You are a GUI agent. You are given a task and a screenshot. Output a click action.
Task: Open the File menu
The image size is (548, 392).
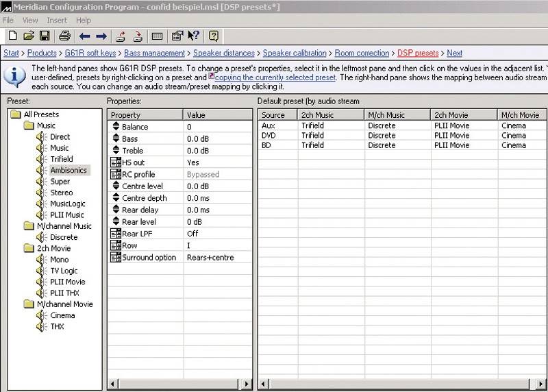click(x=8, y=21)
